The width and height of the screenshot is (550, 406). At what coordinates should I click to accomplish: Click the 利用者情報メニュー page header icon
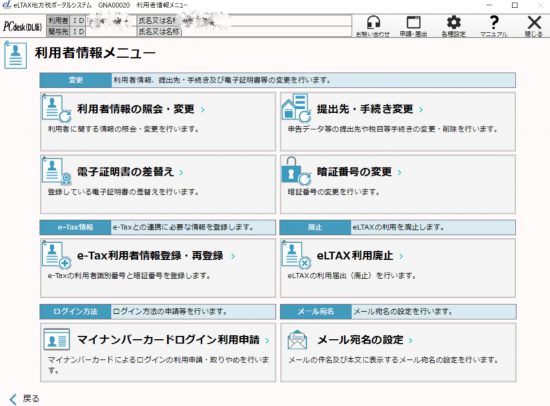(x=15, y=55)
